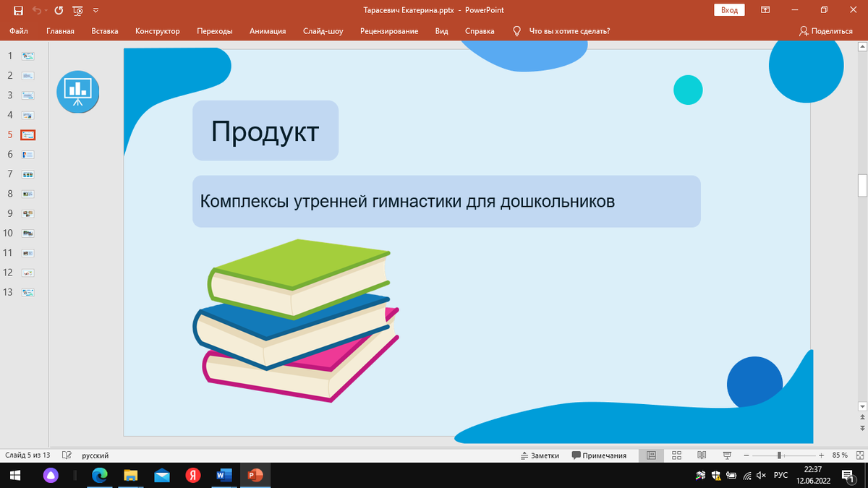
Task: Select slide 4 thumbnail
Action: pos(28,115)
